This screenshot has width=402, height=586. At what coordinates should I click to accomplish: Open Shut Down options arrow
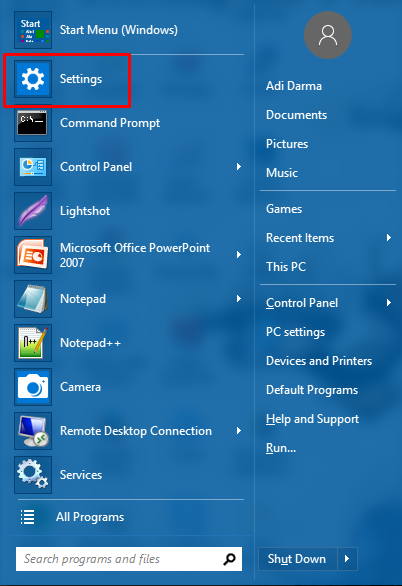347,559
